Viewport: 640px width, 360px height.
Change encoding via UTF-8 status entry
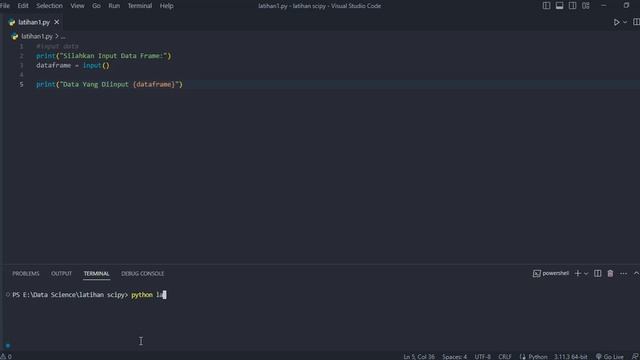pyautogui.click(x=482, y=356)
